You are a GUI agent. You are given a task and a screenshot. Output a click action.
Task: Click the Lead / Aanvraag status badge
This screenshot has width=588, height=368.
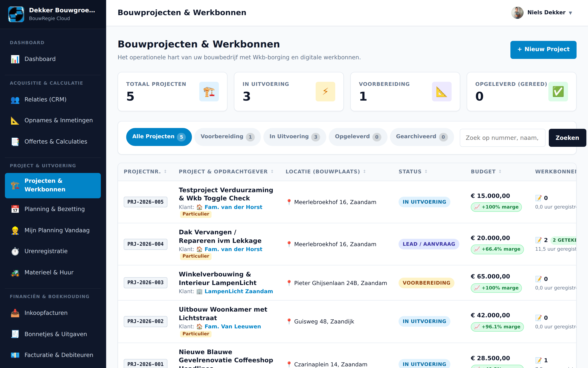pos(429,244)
